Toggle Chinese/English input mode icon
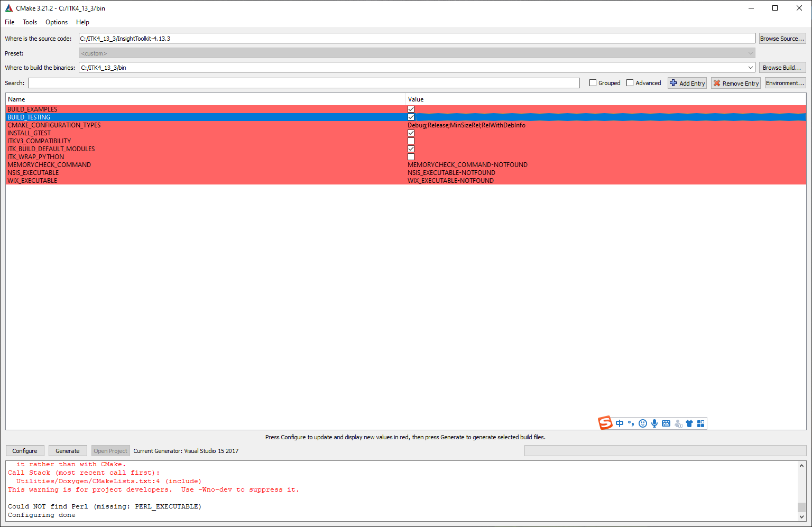The width and height of the screenshot is (812, 527). click(620, 423)
